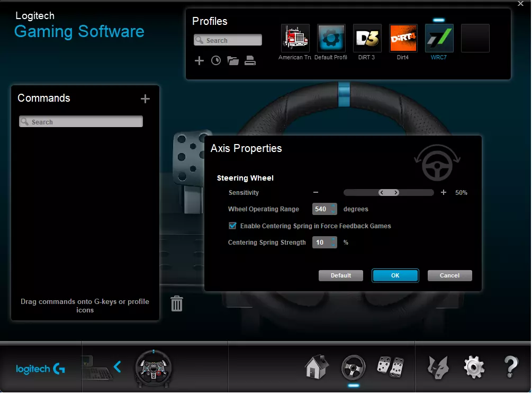
Task: Confirm with the OK button
Action: pos(395,275)
